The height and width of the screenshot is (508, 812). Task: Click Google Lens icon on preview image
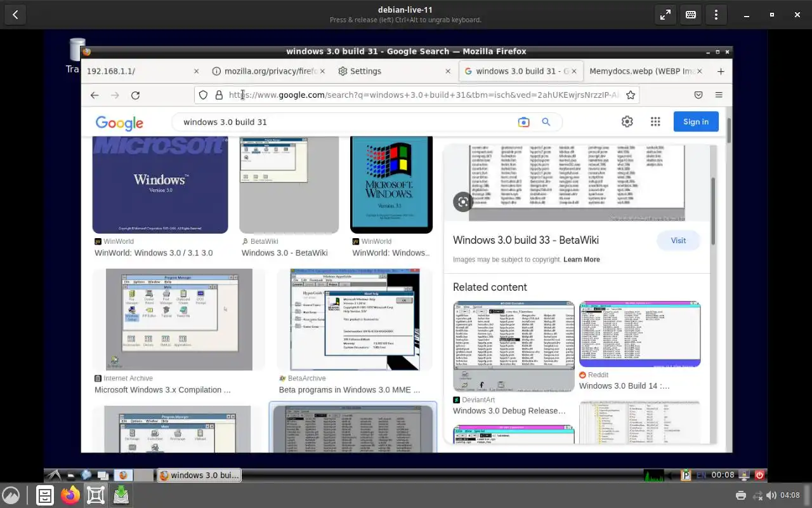tap(463, 202)
